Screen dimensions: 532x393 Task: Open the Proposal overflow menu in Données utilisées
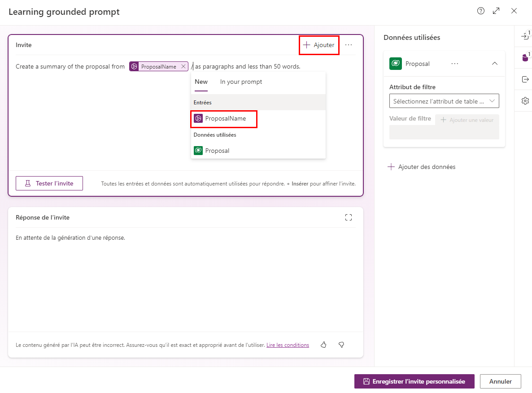pyautogui.click(x=454, y=63)
